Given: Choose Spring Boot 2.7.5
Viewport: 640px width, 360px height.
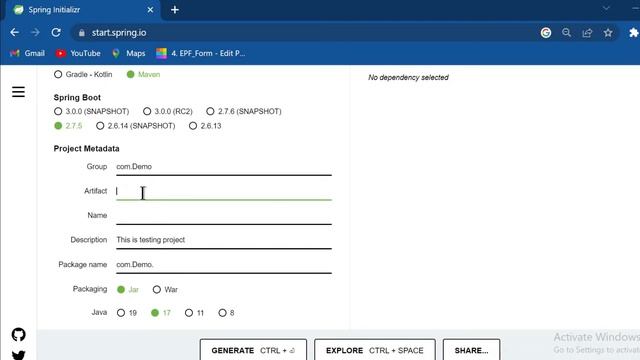Looking at the screenshot, I should pos(68,126).
